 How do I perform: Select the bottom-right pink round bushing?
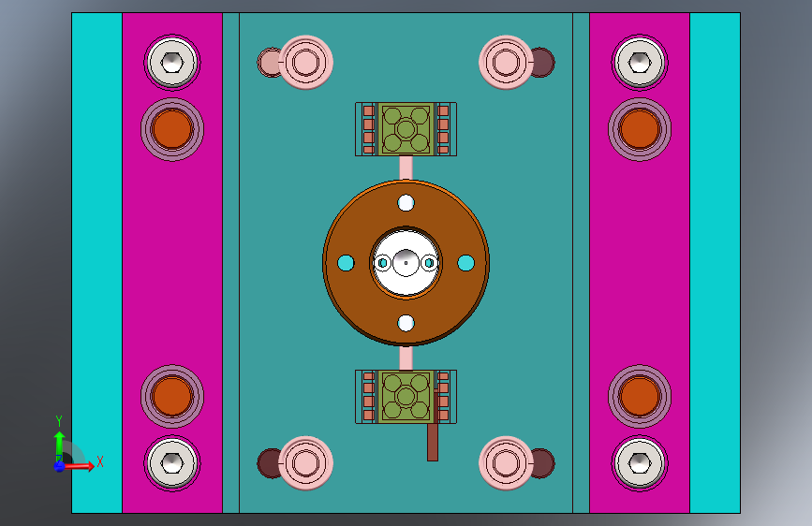[x=506, y=463]
